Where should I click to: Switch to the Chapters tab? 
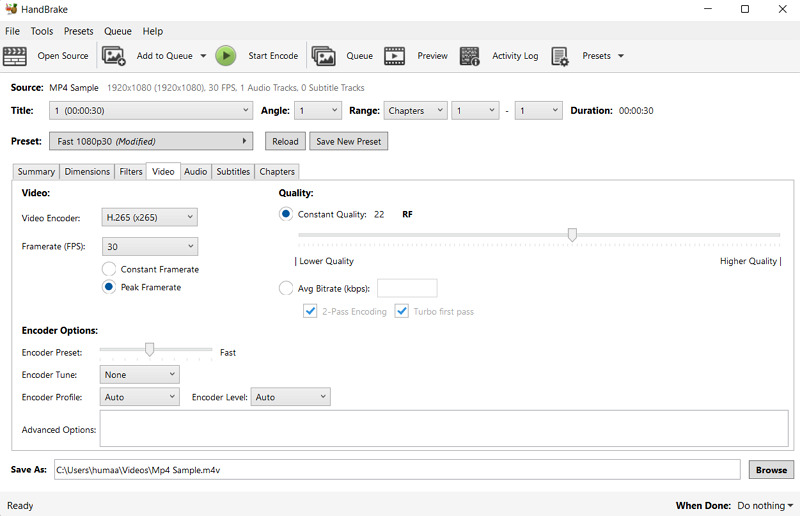[277, 171]
